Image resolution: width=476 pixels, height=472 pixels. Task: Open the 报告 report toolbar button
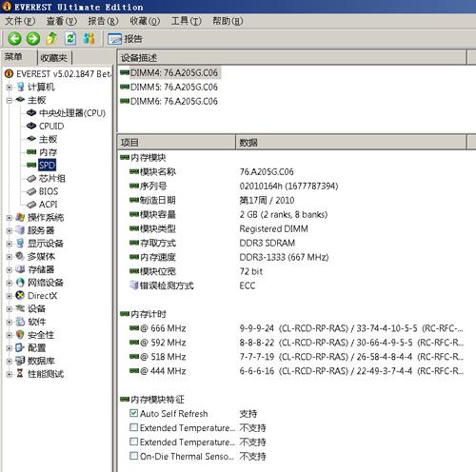pos(125,39)
